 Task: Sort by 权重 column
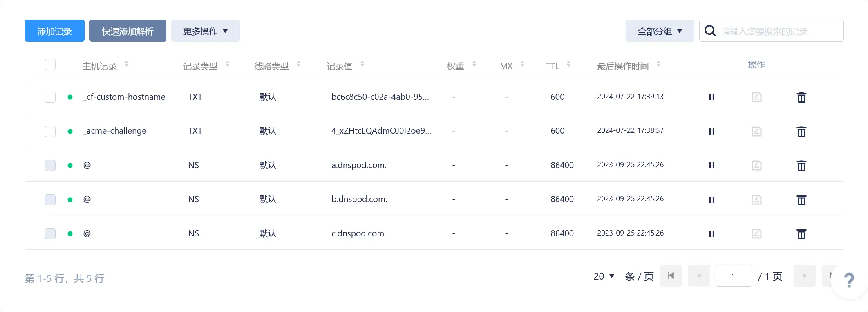(474, 64)
